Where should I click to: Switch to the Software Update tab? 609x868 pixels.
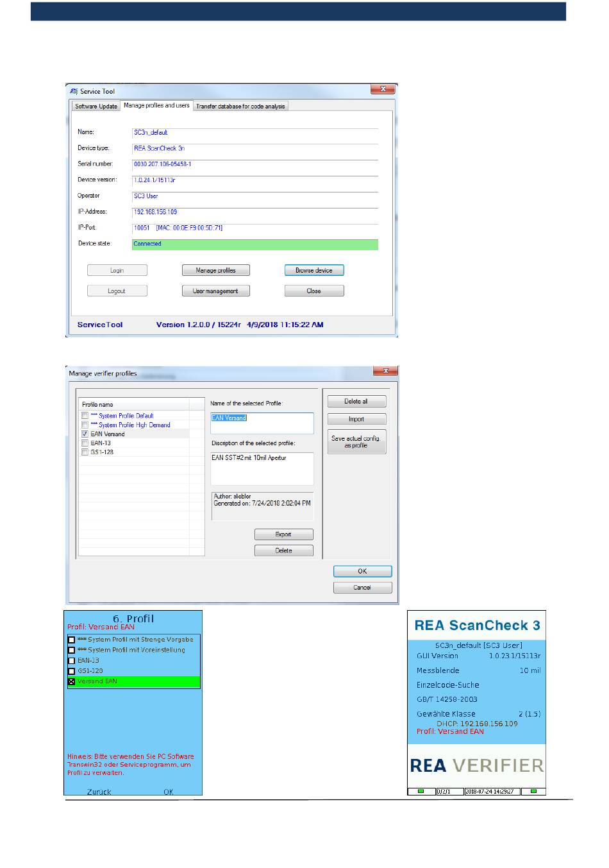coord(96,106)
